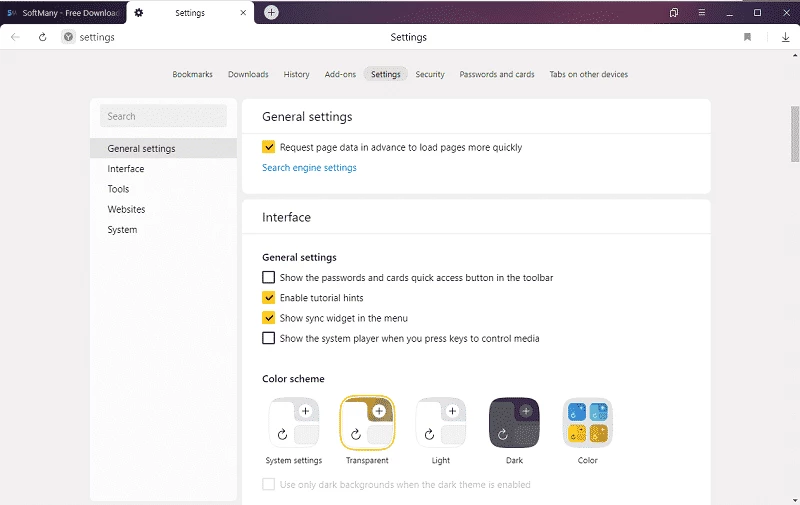The image size is (800, 505).
Task: Disable the Enable tutorial hints checkbox
Action: 268,298
